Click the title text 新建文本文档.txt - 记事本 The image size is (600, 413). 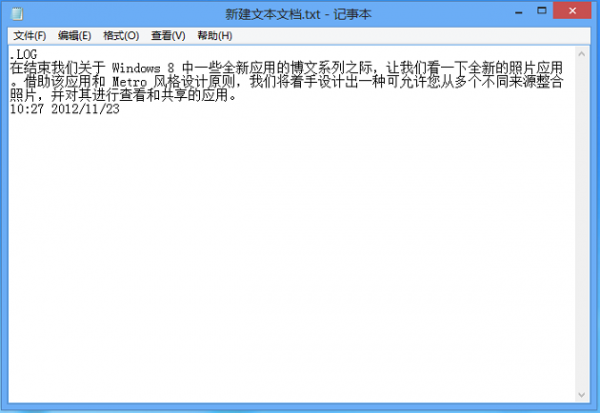[x=298, y=14]
